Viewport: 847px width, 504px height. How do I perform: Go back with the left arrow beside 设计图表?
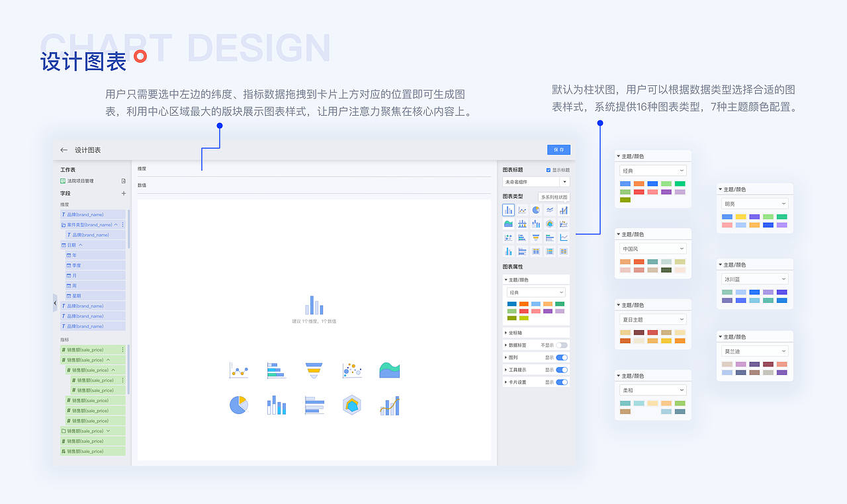tap(64, 150)
